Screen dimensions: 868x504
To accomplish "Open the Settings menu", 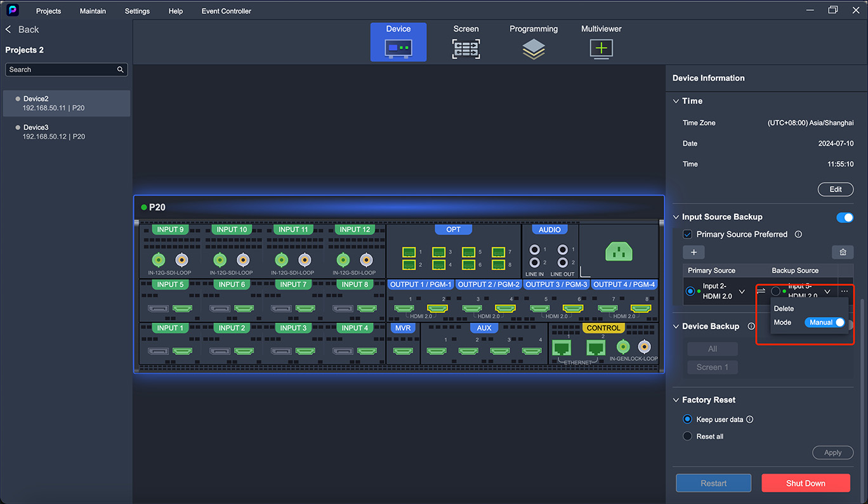I will coord(137,11).
